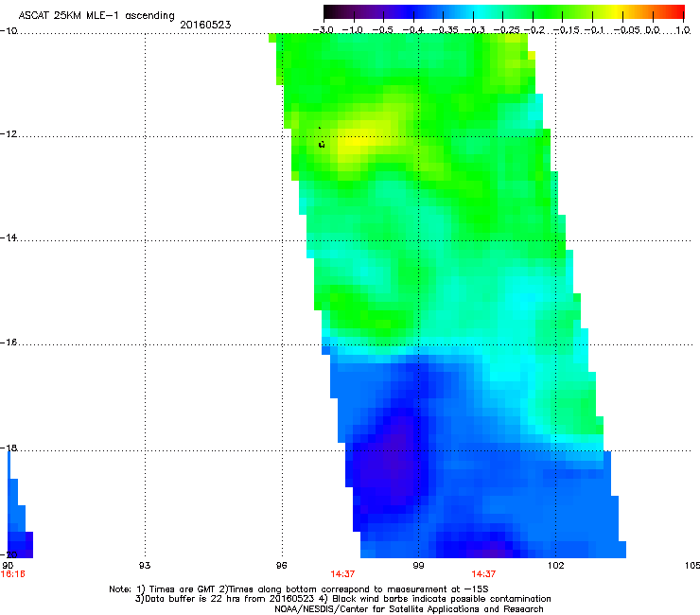Click the 'Data buffer is 22 hrs' note line
This screenshot has width=700, height=615.
tap(342, 599)
